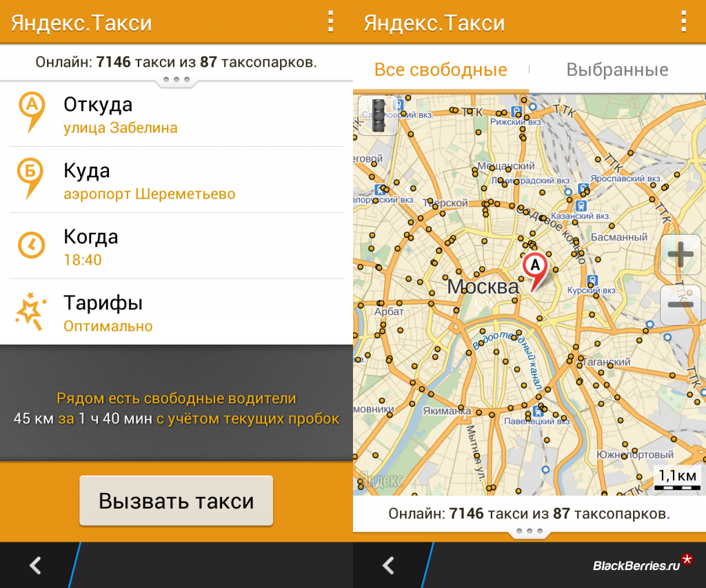This screenshot has height=588, width=706.
Task: Tap Рижский вкз. station icon on map
Action: point(517,111)
